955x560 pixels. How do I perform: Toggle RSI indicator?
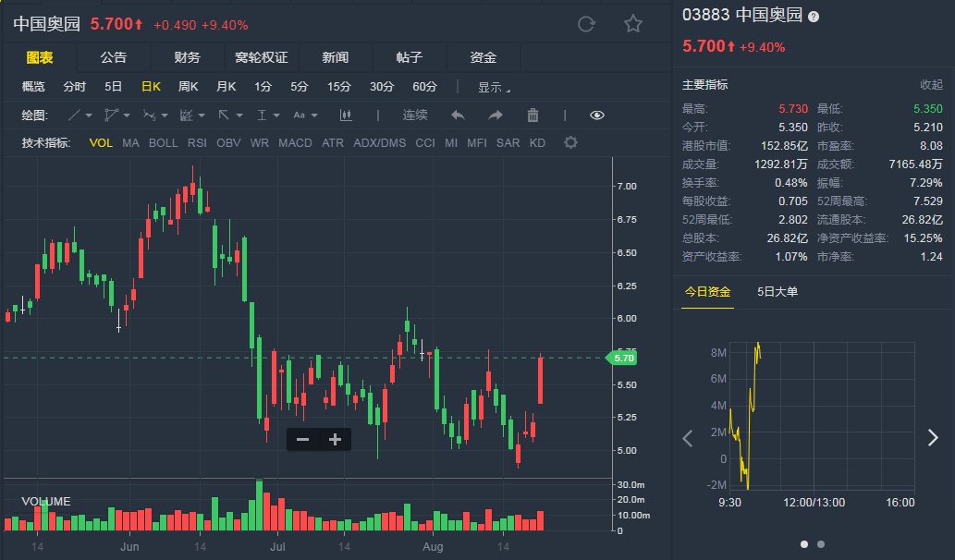pyautogui.click(x=197, y=143)
